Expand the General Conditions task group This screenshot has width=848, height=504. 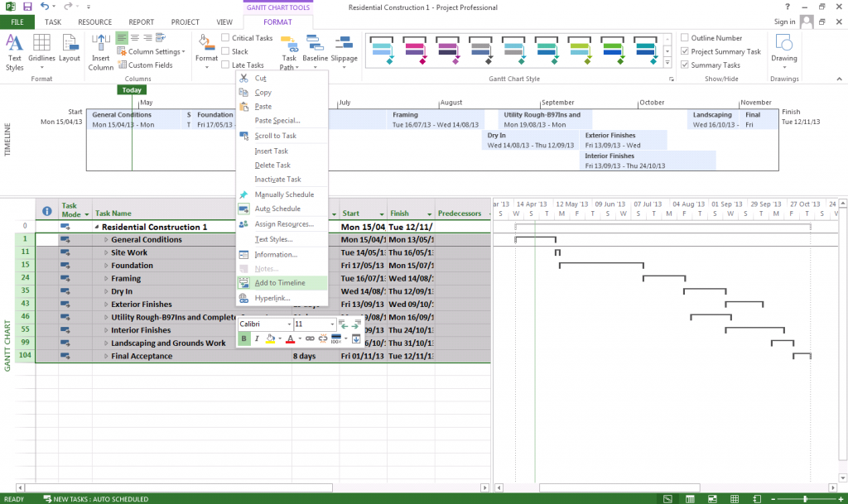pyautogui.click(x=106, y=240)
